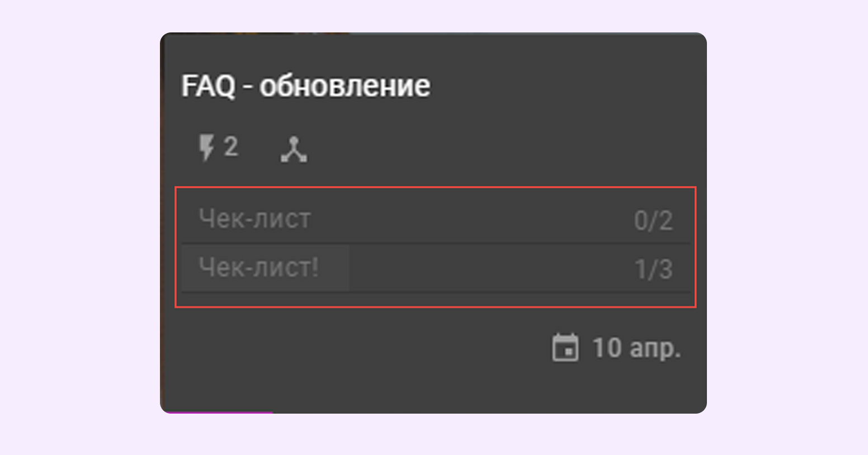
Task: Click the empty card area left of the date
Action: tap(358, 348)
